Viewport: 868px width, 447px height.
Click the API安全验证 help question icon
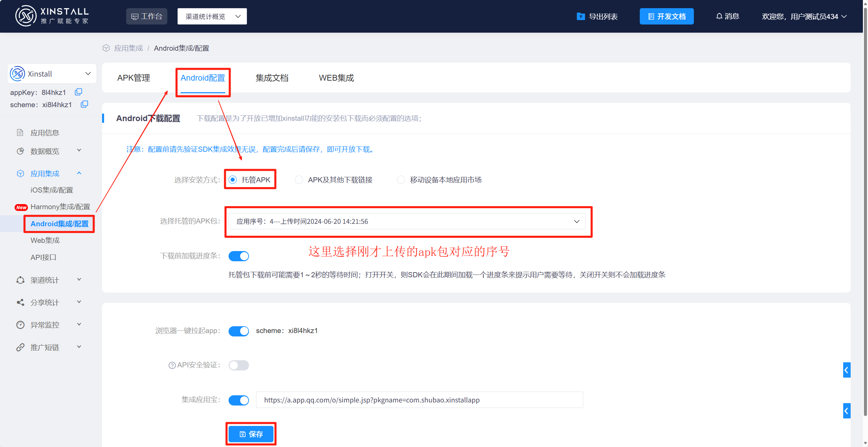coord(172,365)
